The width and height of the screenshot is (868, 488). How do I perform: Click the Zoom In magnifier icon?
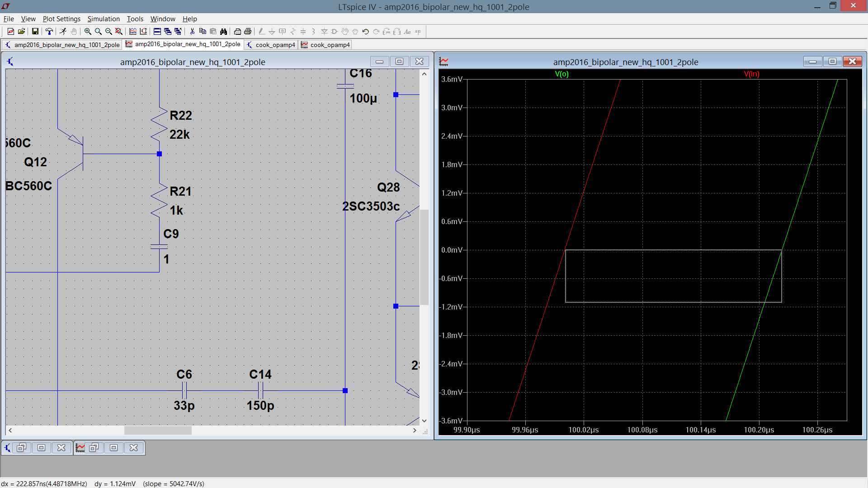pos(88,31)
